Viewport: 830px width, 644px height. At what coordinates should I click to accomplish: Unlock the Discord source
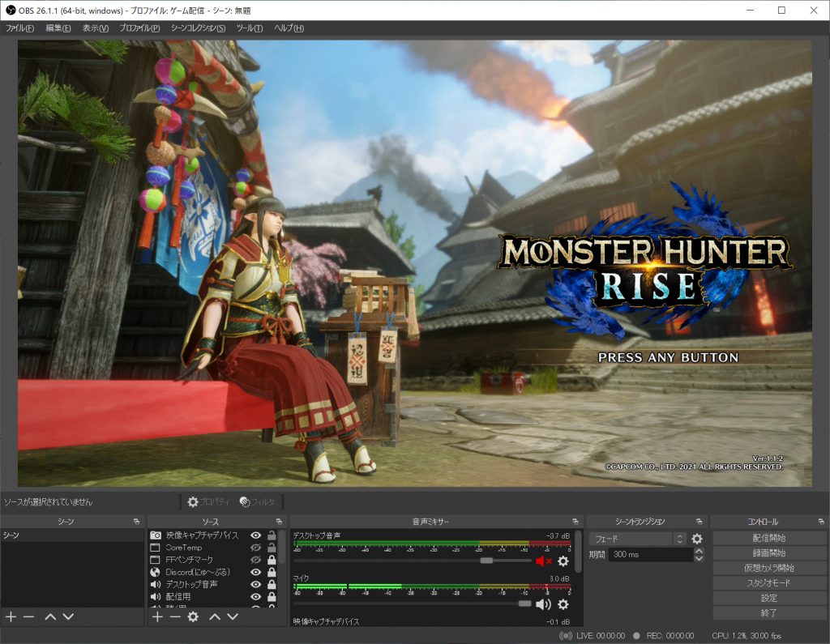pos(272,572)
